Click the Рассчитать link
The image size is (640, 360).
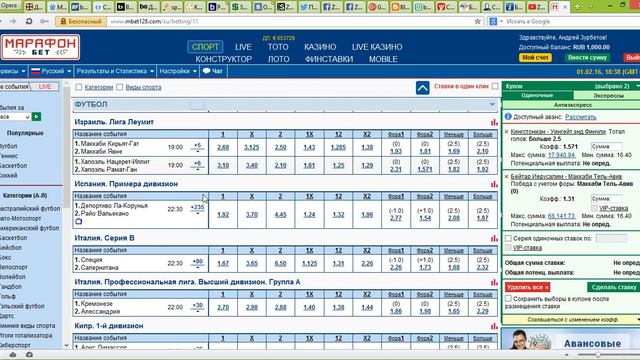pos(580,117)
